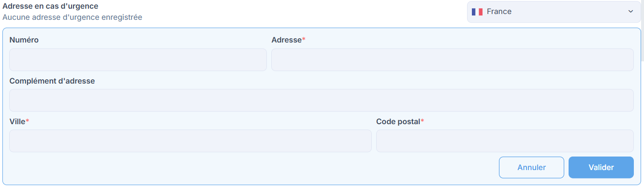Click the red asterisk beside Ville
Image resolution: width=644 pixels, height=186 pixels.
click(x=28, y=121)
